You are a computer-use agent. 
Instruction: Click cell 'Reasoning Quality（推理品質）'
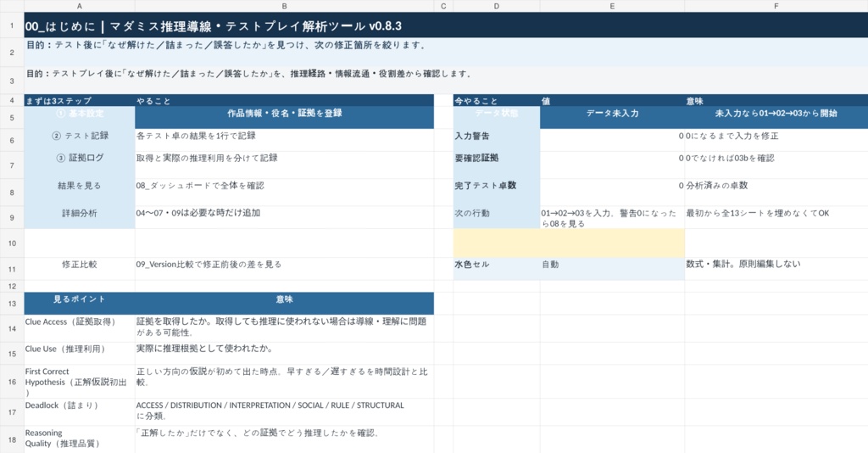(x=79, y=439)
